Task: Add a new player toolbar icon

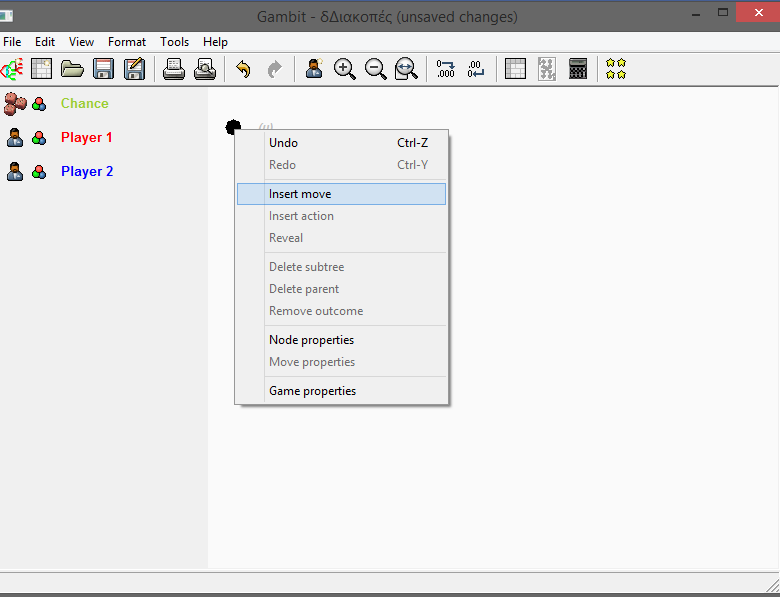Action: pos(314,69)
